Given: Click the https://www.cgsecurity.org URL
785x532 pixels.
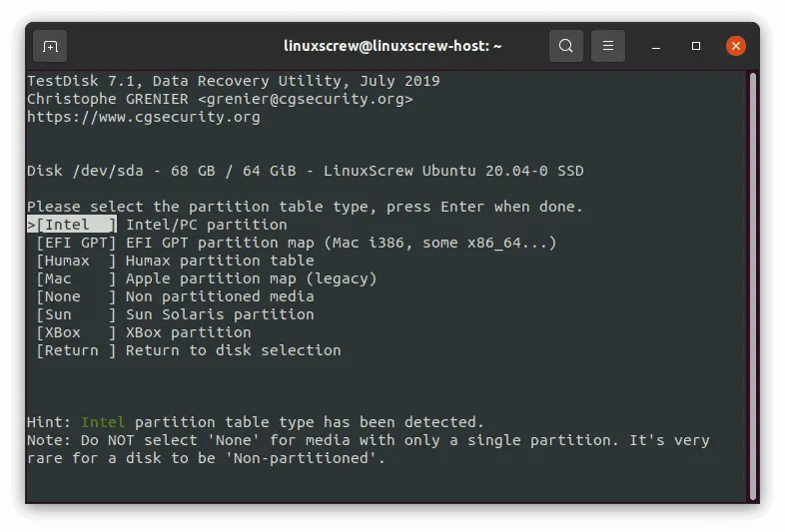Looking at the screenshot, I should [144, 117].
